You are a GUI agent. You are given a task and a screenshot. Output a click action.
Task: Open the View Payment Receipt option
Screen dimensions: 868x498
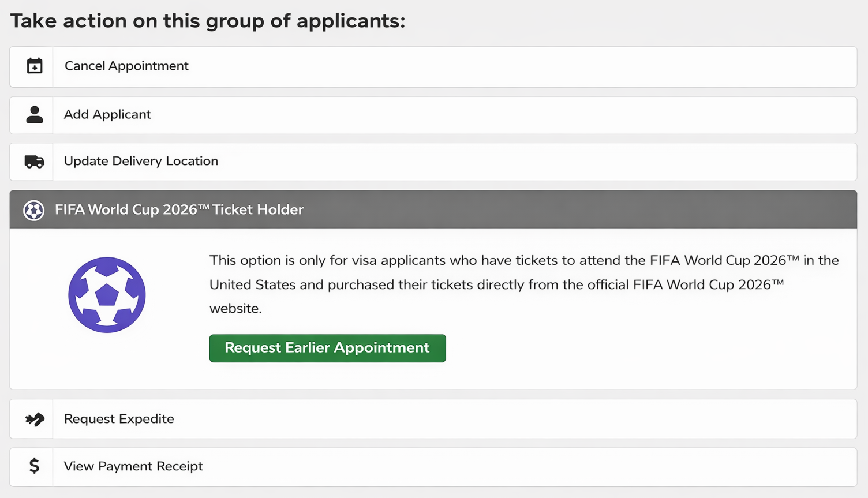point(133,466)
